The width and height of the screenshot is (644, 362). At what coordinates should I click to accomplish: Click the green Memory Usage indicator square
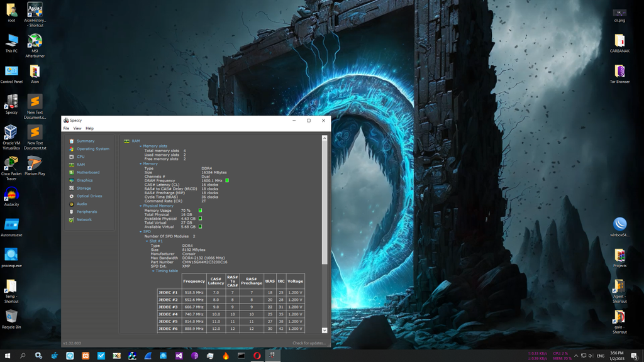[201, 211]
